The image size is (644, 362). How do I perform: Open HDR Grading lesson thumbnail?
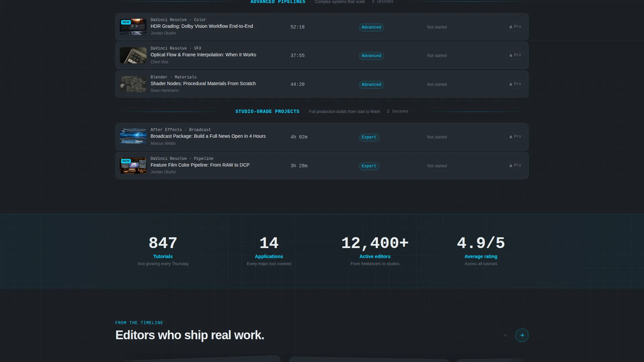tap(133, 27)
